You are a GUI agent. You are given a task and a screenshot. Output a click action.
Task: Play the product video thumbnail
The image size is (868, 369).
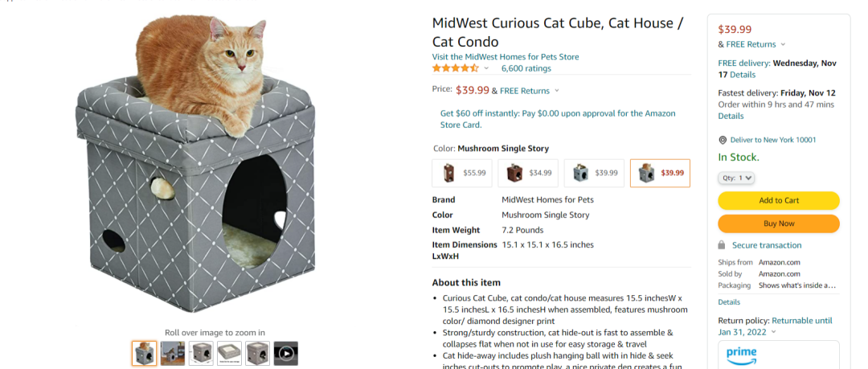pos(285,353)
